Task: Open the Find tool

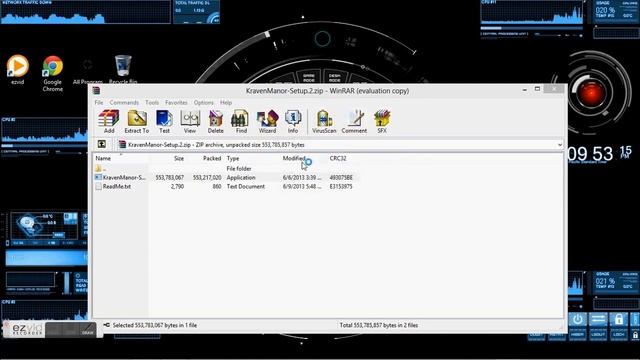Action: pos(241,122)
